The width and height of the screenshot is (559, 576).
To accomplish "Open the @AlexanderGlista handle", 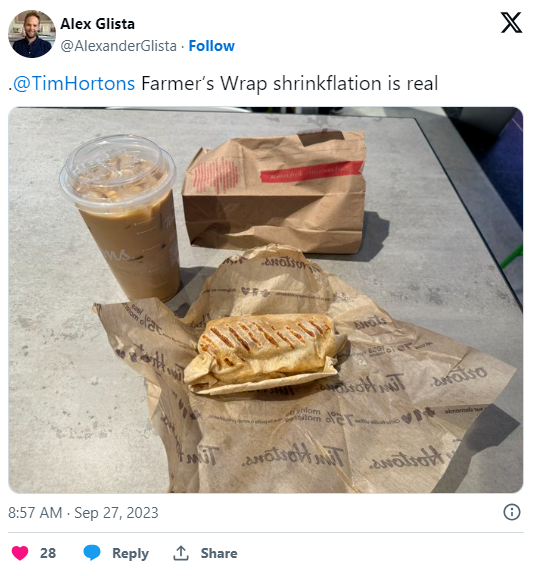I will click(119, 46).
